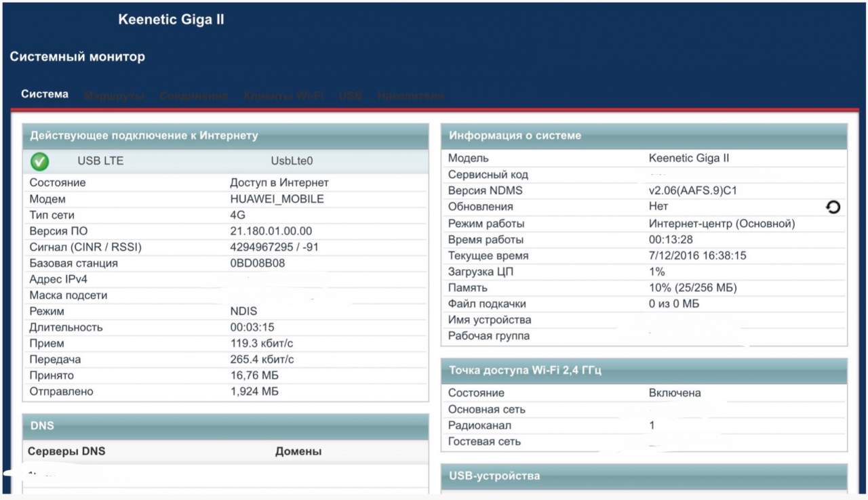Viewport: 868px width, 500px height.
Task: Switch to the Система tab
Action: [45, 94]
